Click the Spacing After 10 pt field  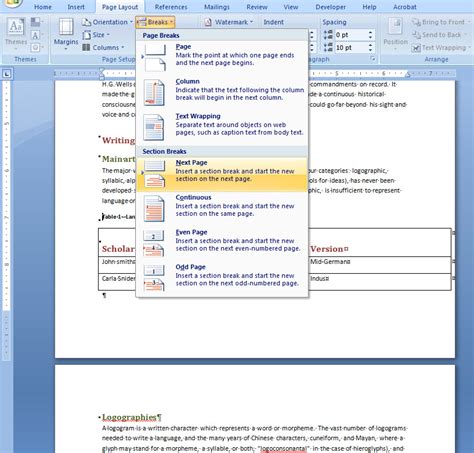click(350, 48)
